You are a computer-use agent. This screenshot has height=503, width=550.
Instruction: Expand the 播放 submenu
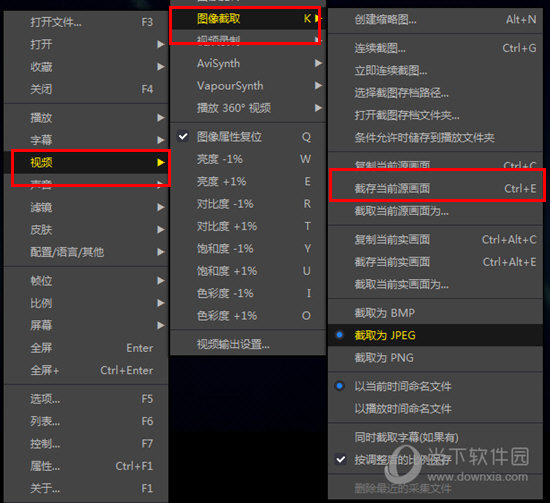tap(86, 118)
